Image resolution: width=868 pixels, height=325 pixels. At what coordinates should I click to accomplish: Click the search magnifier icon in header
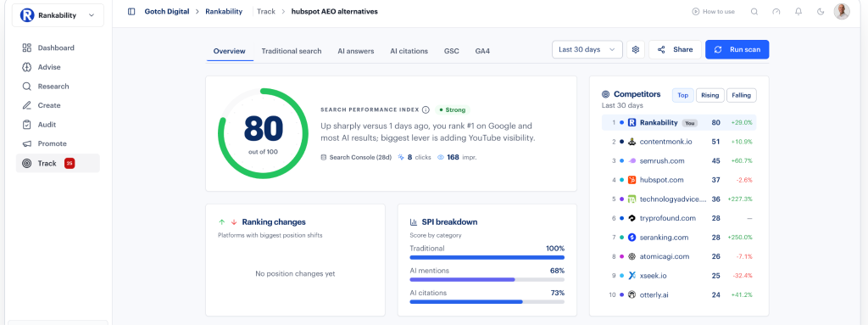754,12
